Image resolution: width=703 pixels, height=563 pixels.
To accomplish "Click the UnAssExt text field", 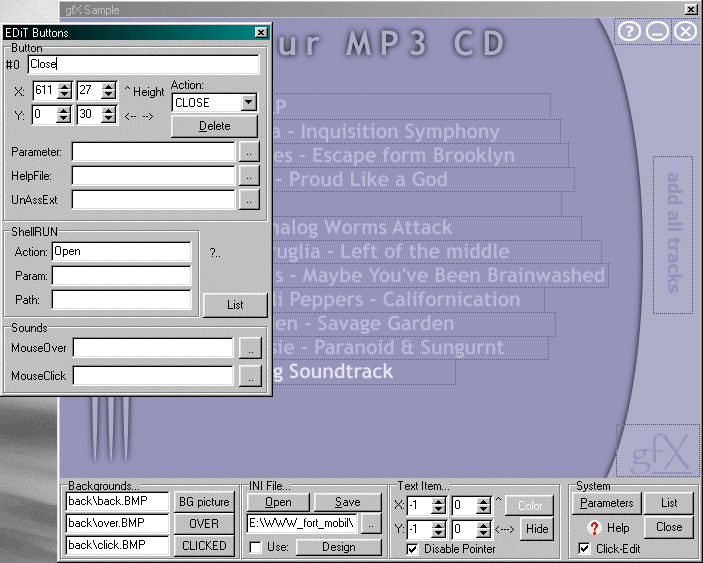I will tap(153, 199).
